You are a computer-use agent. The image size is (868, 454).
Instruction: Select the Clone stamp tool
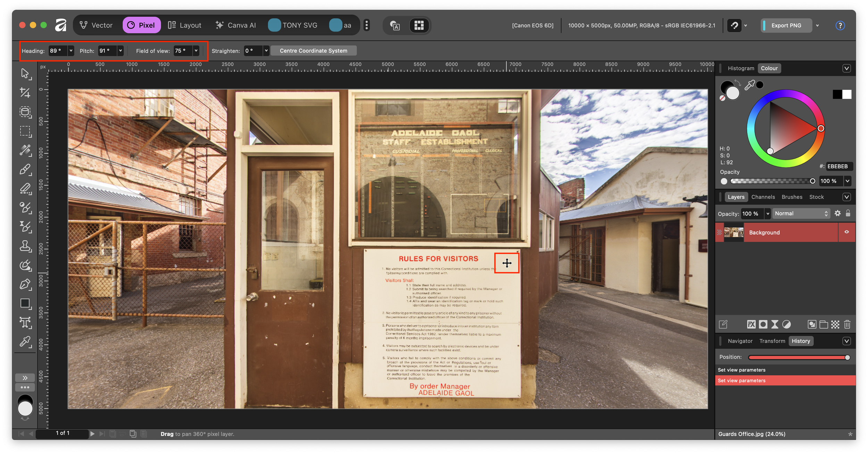[25, 246]
